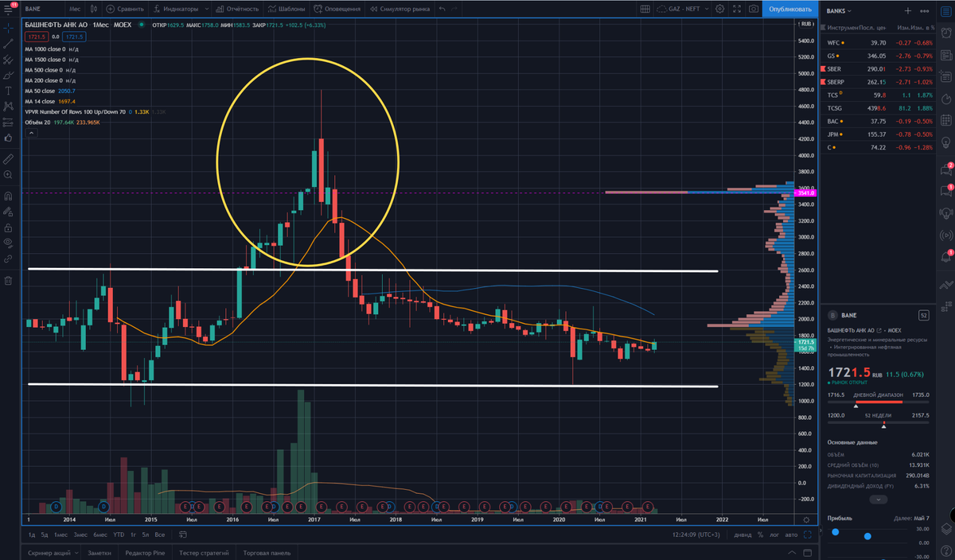The width and height of the screenshot is (955, 560).
Task: Select the 1д date range
Action: pyautogui.click(x=33, y=535)
